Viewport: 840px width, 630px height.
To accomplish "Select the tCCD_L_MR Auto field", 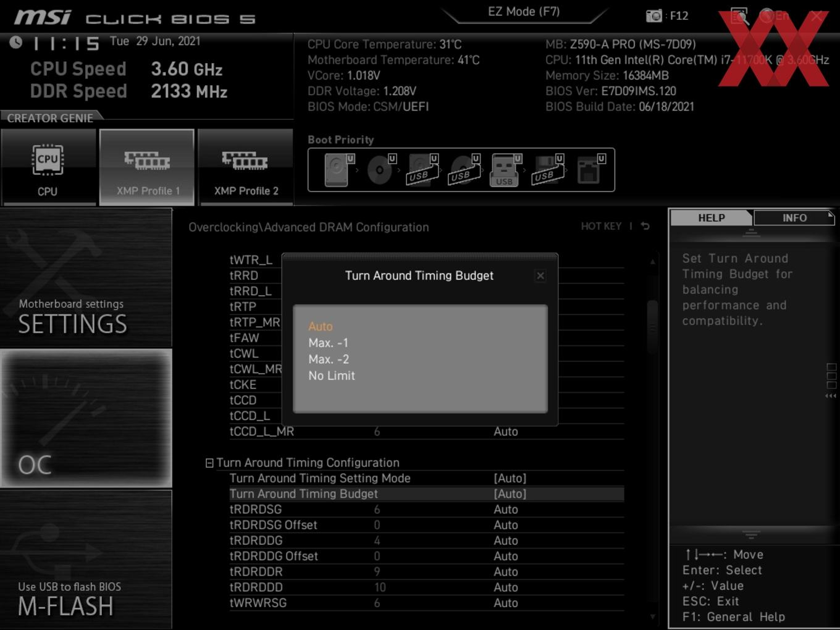I will 506,432.
